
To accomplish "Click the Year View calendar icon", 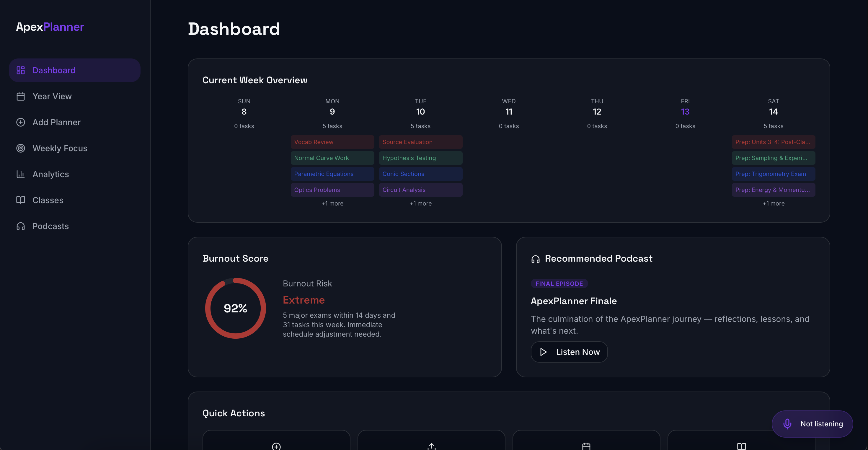I will click(x=21, y=96).
